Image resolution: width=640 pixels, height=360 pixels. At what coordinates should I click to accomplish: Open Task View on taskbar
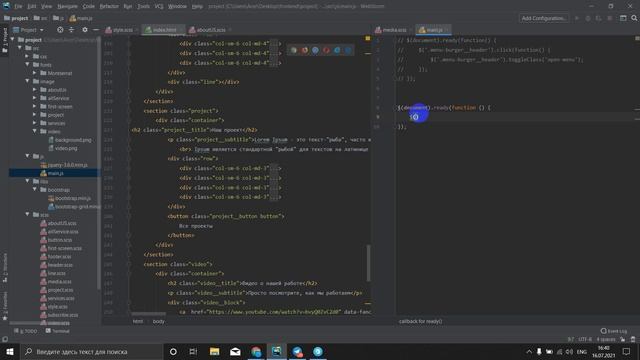point(193,351)
